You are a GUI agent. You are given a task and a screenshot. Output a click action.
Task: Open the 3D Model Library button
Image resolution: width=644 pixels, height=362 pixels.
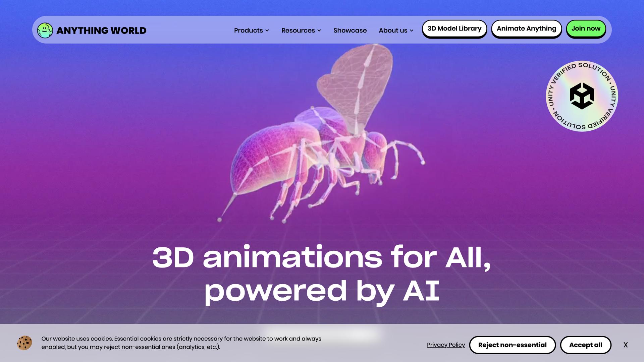coord(454,29)
